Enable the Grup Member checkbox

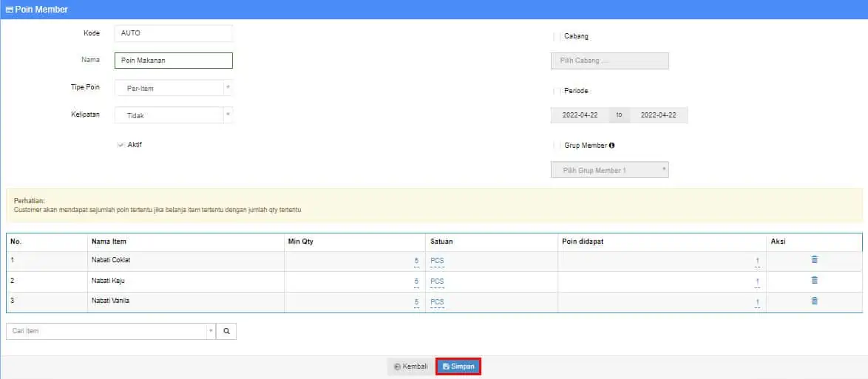[557, 146]
